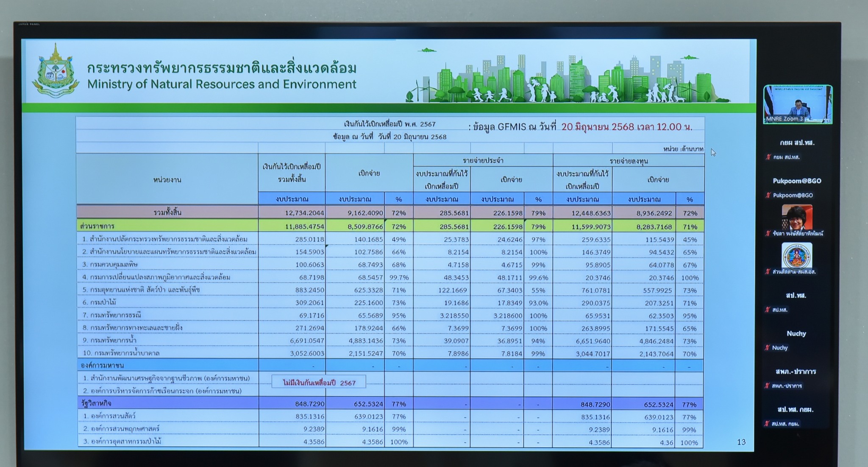Click 99.7% cell in row 4
This screenshot has height=467, width=868.
tap(399, 277)
